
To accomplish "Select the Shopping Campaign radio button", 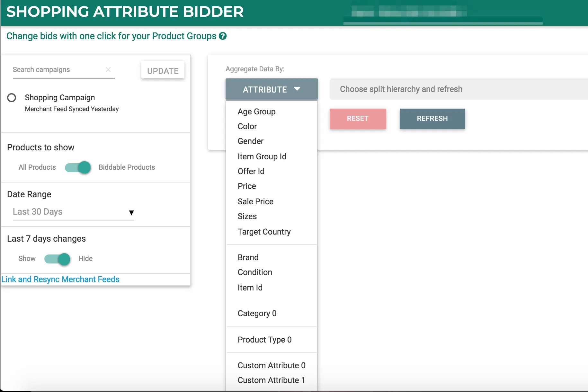I will pyautogui.click(x=12, y=98).
